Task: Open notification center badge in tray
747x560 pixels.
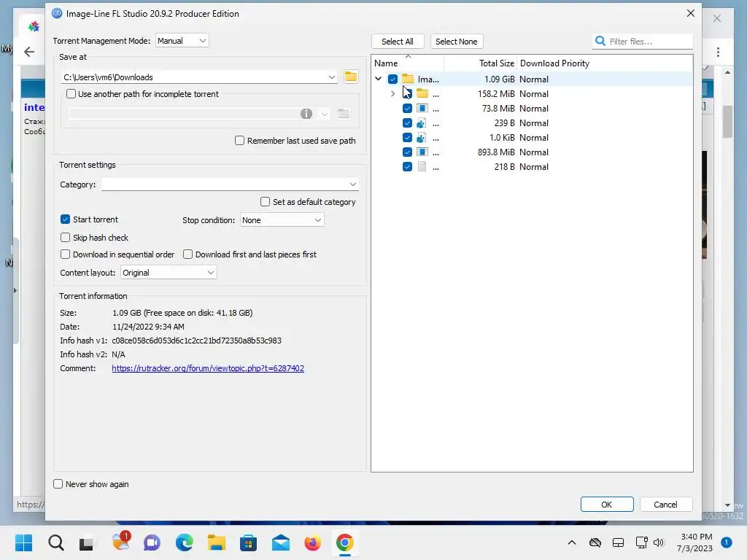Action: [727, 542]
